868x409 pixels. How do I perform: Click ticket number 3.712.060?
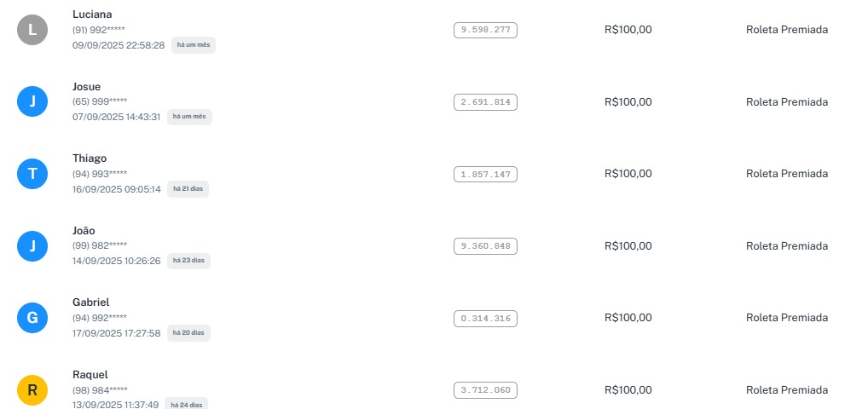pyautogui.click(x=485, y=390)
